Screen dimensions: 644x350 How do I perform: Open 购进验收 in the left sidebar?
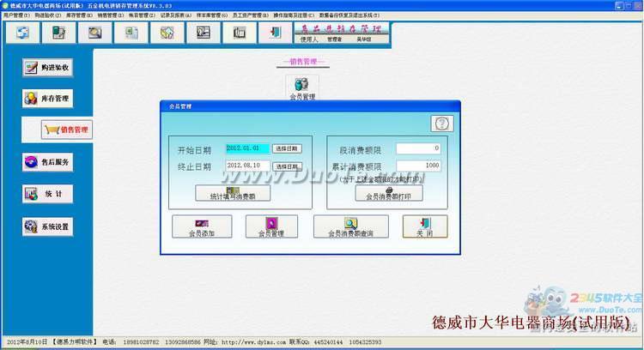(x=47, y=67)
